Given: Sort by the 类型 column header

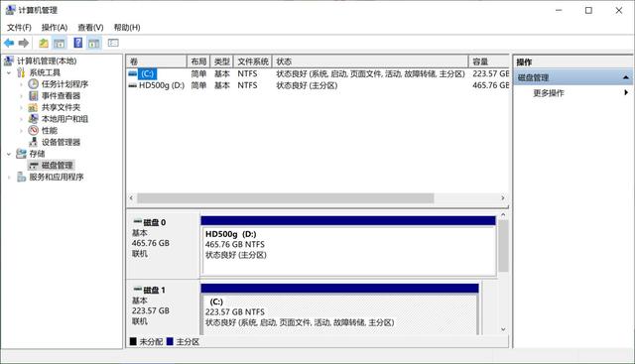Looking at the screenshot, I should pyautogui.click(x=222, y=61).
